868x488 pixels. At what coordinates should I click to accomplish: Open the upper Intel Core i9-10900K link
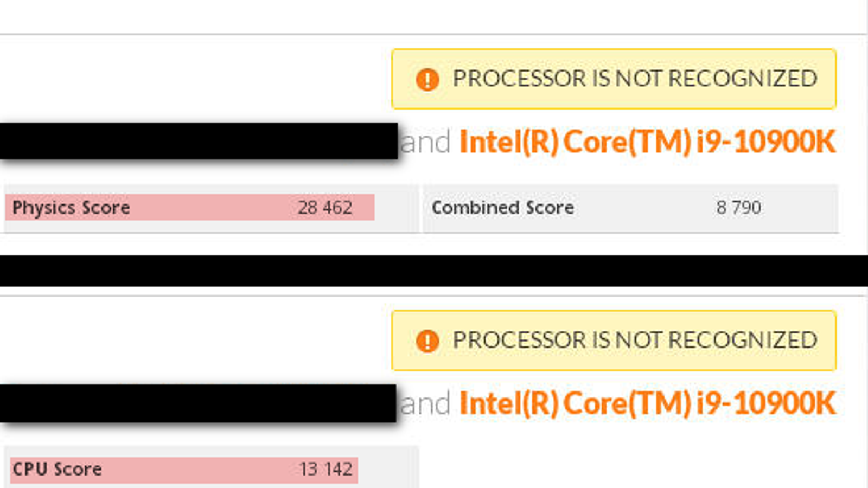647,142
